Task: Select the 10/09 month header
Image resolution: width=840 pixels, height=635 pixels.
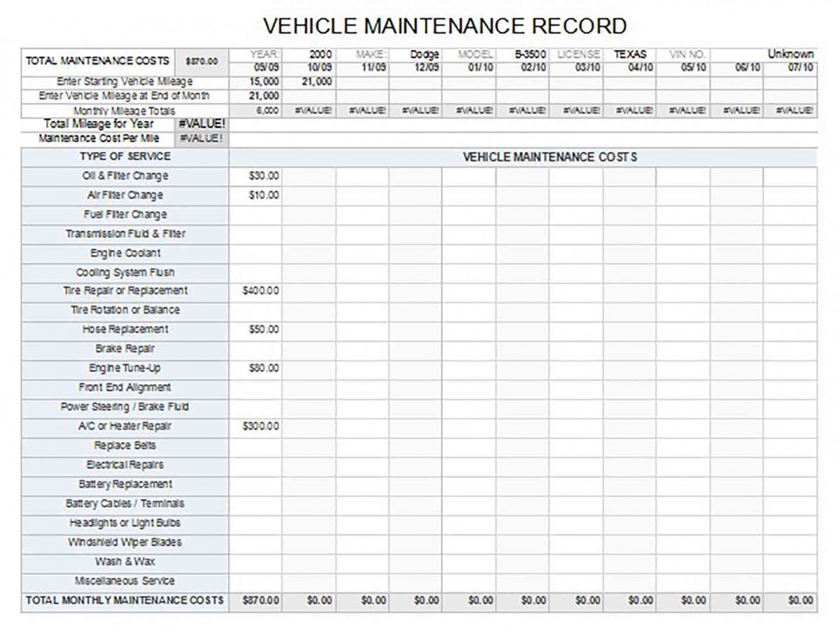Action: coord(309,68)
